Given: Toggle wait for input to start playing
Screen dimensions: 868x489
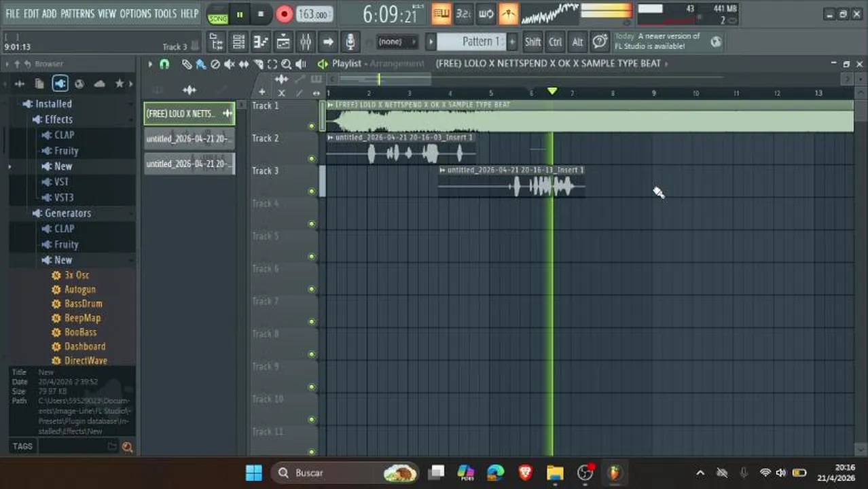Looking at the screenshot, I should pyautogui.click(x=486, y=14).
